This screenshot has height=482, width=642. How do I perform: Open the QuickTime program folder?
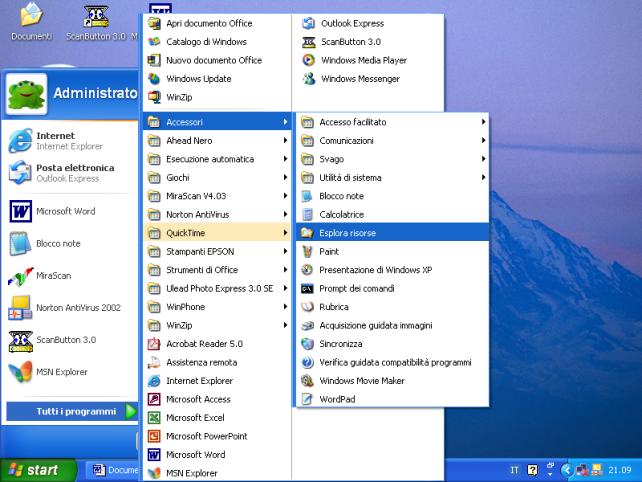[x=217, y=233]
